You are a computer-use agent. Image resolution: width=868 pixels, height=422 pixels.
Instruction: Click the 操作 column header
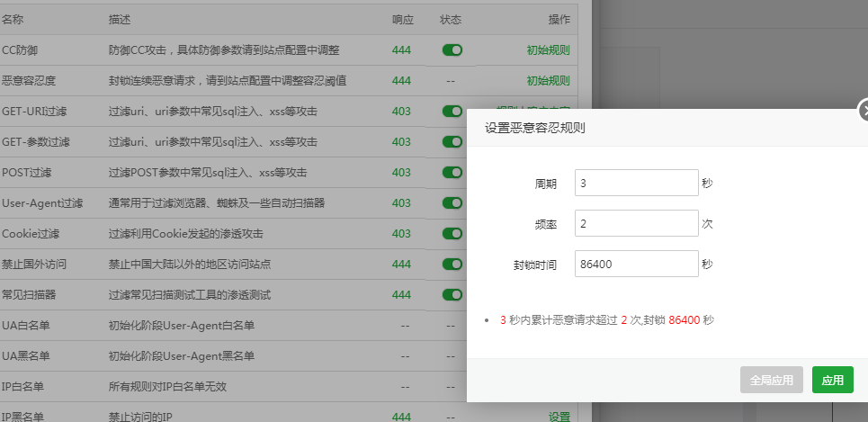point(559,20)
